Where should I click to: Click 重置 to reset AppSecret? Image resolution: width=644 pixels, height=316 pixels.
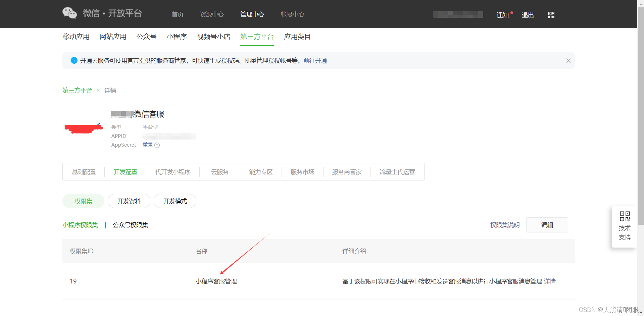click(x=148, y=145)
